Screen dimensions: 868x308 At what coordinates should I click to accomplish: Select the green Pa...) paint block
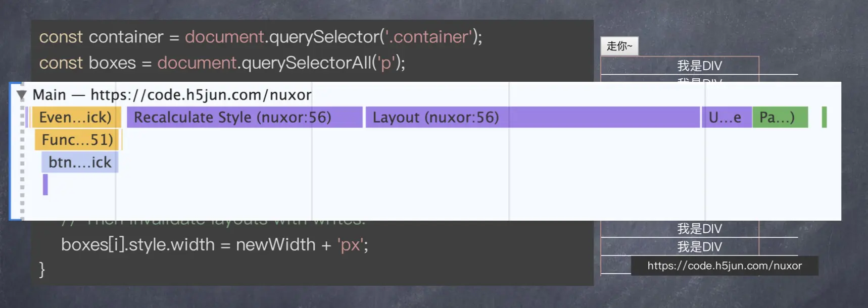(x=780, y=117)
